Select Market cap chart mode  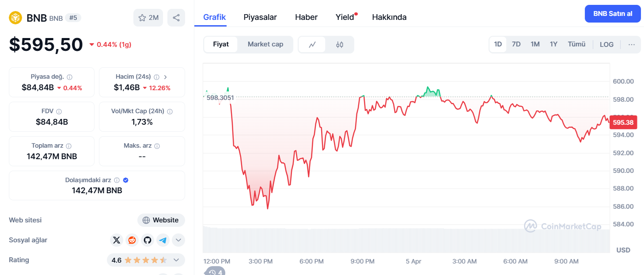click(265, 44)
